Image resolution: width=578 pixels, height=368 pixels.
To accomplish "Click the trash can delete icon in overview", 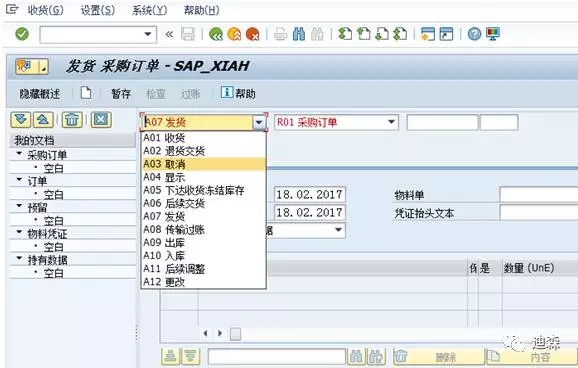I will click(x=72, y=120).
